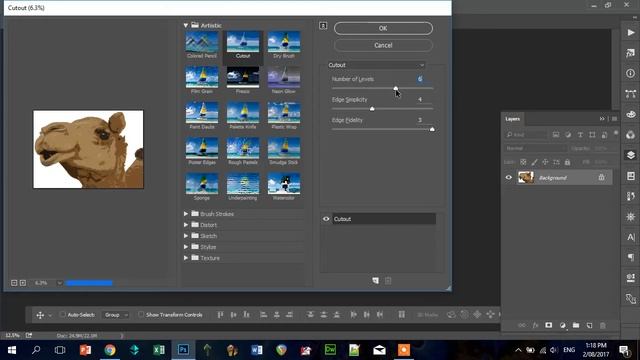This screenshot has width=640, height=360.
Task: Open the Layers panel options menu
Action: coord(614,119)
